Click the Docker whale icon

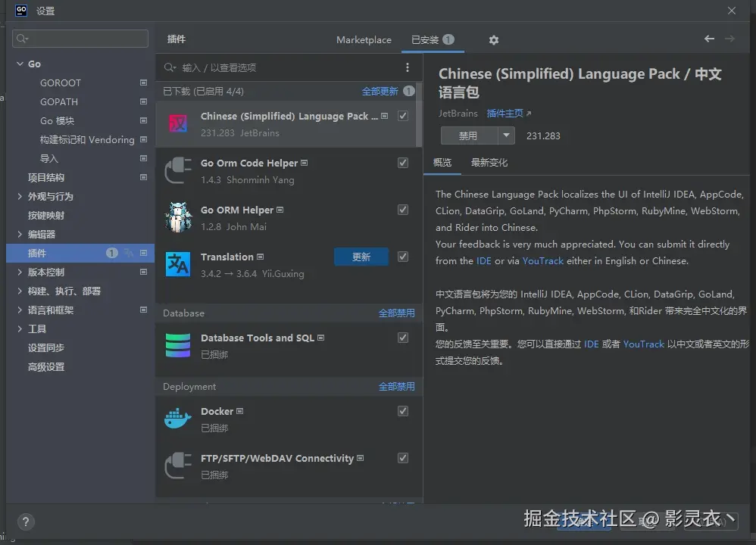point(178,419)
